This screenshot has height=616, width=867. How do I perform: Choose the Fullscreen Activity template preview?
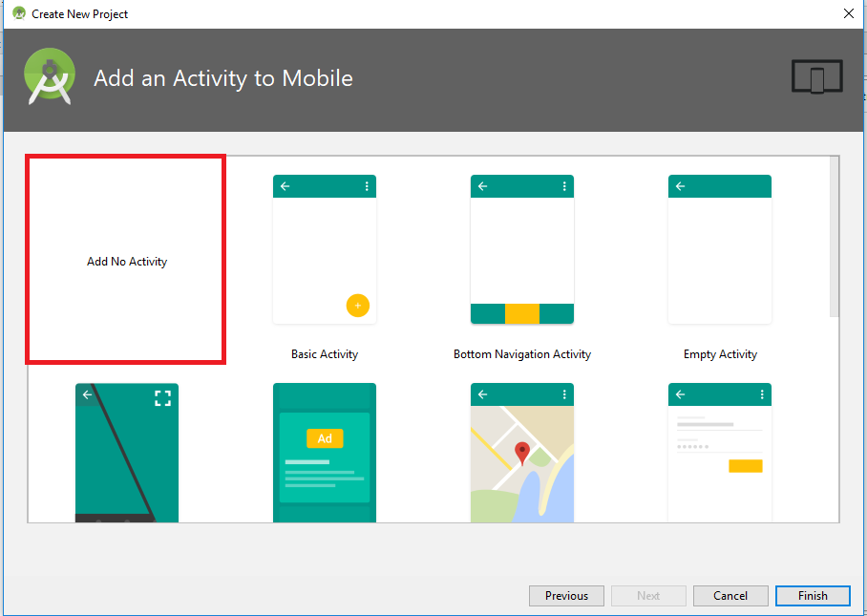pyautogui.click(x=126, y=453)
